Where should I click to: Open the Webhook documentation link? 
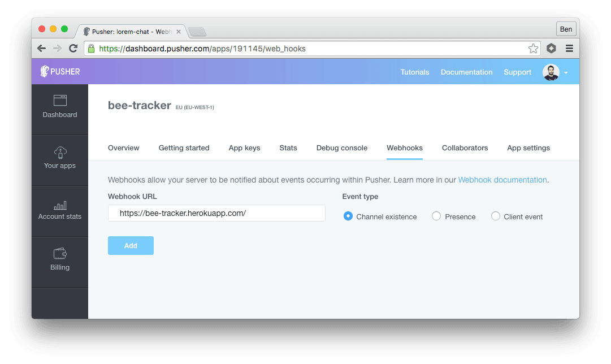pos(502,179)
